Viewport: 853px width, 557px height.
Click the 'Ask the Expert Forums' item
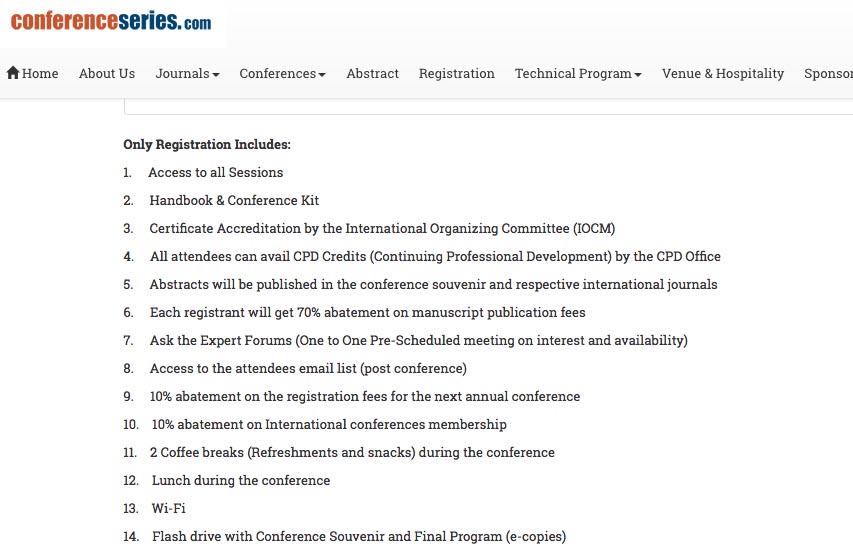click(418, 340)
